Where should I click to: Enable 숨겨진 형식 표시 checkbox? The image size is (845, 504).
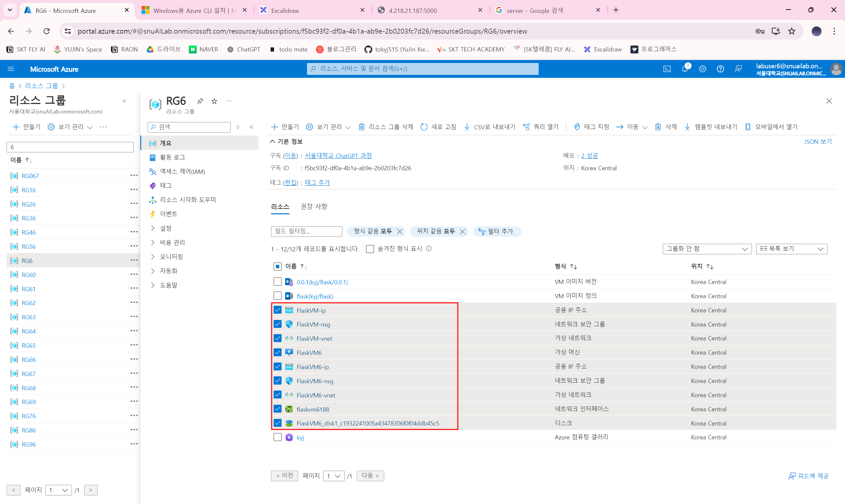pyautogui.click(x=370, y=249)
